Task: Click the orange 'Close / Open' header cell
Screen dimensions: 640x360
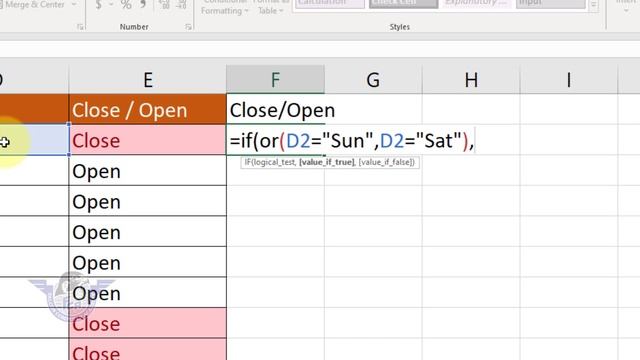Action: (148, 109)
